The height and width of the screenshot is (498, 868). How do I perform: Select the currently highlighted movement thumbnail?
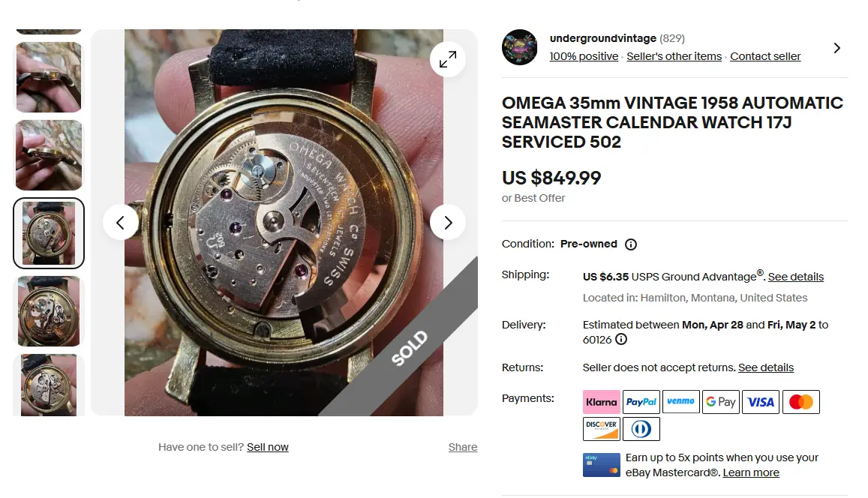pyautogui.click(x=49, y=233)
